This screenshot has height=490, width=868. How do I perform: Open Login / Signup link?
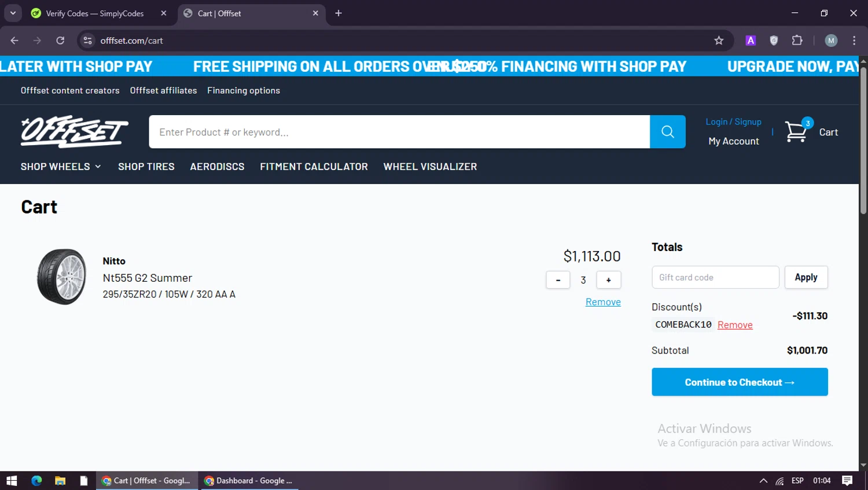click(733, 121)
